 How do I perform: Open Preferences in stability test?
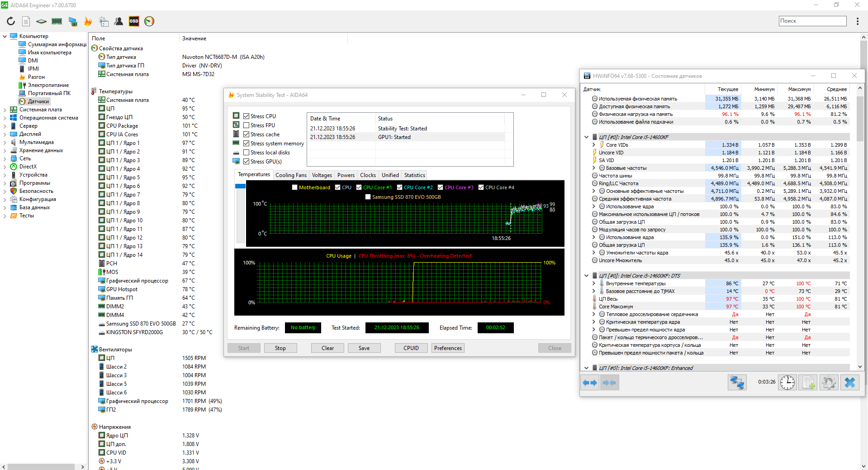click(448, 348)
